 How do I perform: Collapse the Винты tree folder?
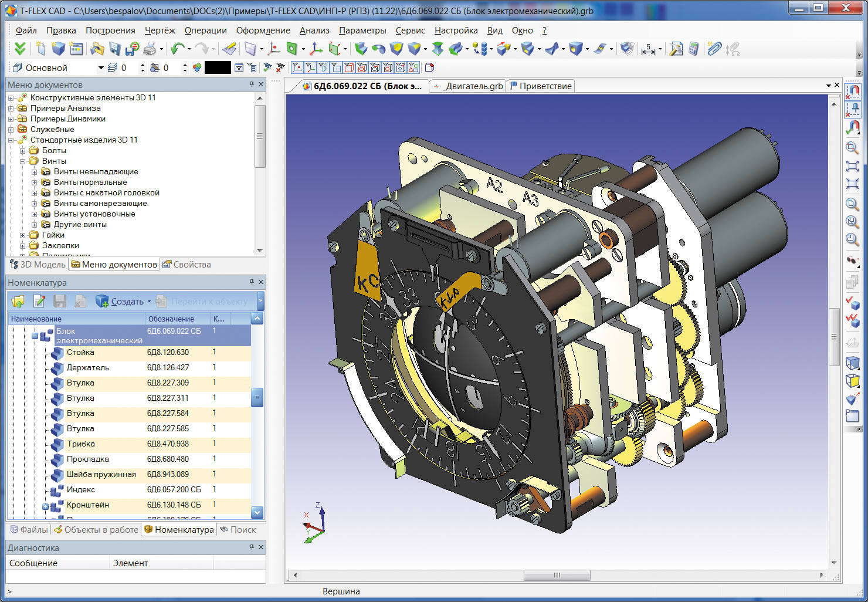[23, 161]
